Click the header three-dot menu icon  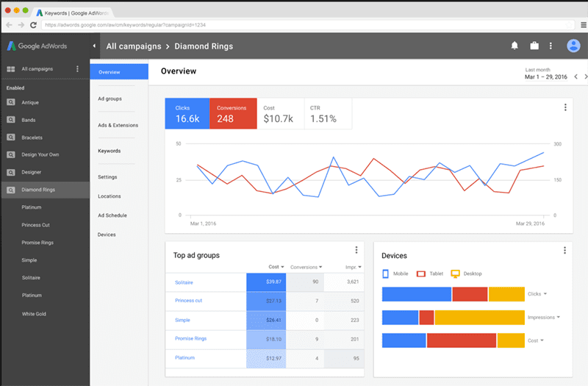[x=551, y=46]
